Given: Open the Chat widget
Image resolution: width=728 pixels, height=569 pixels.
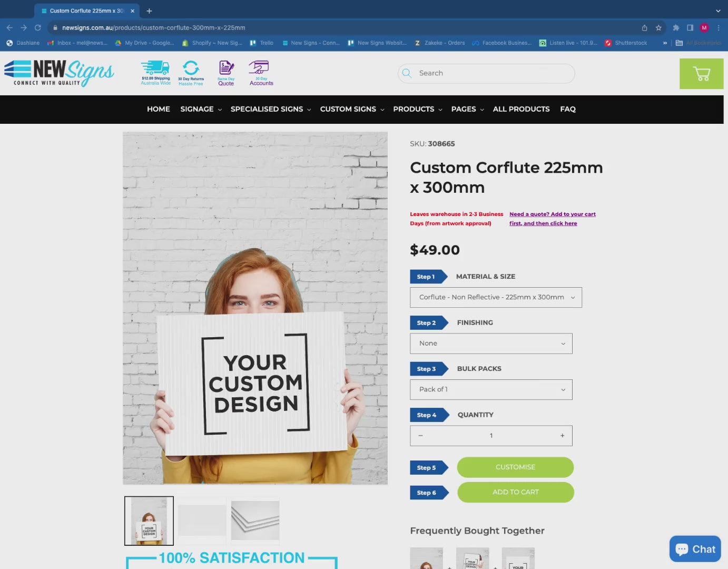Looking at the screenshot, I should point(695,549).
